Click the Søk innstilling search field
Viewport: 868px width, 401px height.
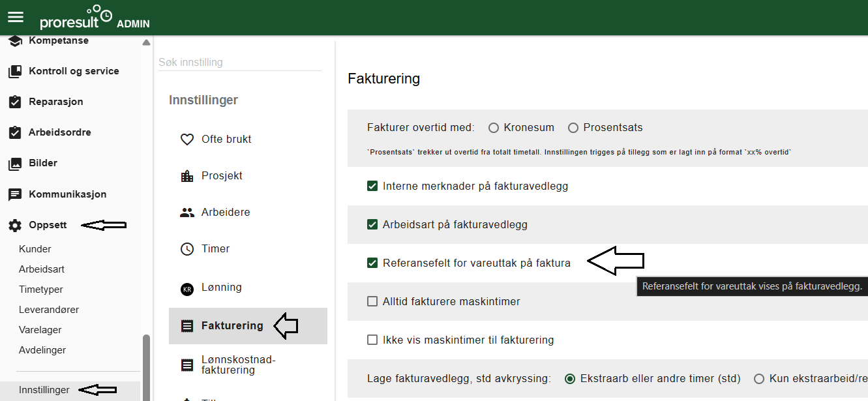point(239,63)
